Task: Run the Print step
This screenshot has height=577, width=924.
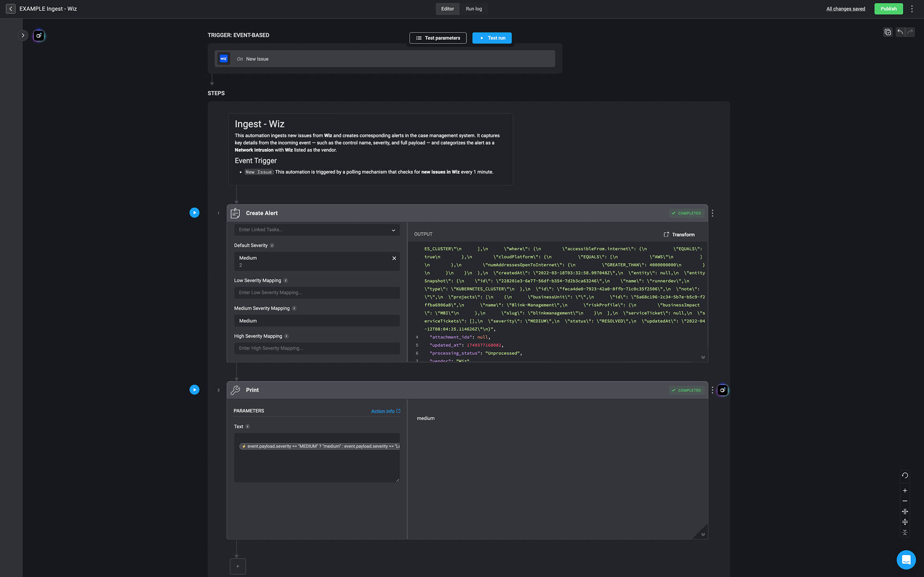Action: 194,390
